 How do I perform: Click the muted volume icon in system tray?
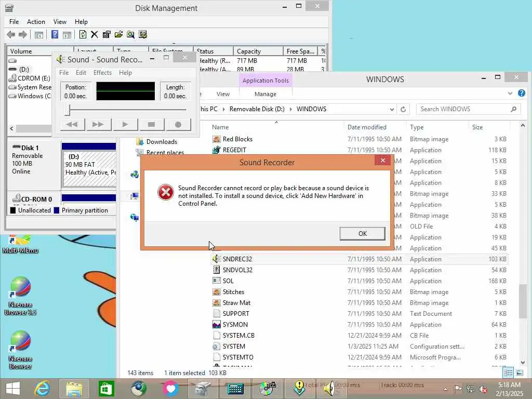click(483, 389)
